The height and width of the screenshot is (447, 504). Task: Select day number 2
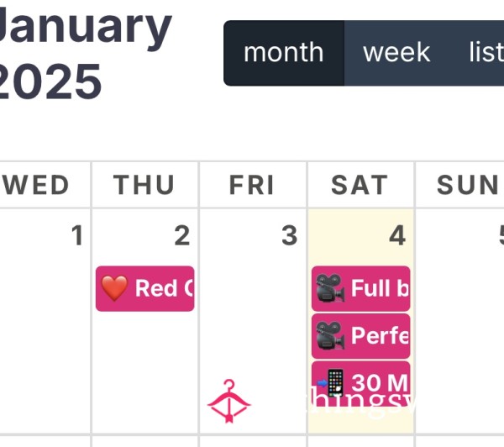pos(182,236)
